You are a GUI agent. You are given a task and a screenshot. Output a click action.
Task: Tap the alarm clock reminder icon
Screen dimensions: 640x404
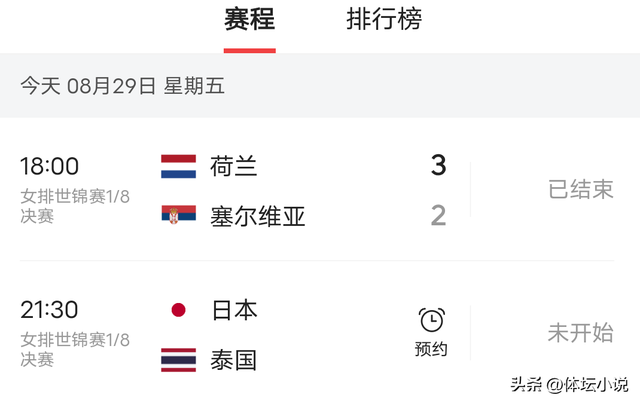[431, 320]
